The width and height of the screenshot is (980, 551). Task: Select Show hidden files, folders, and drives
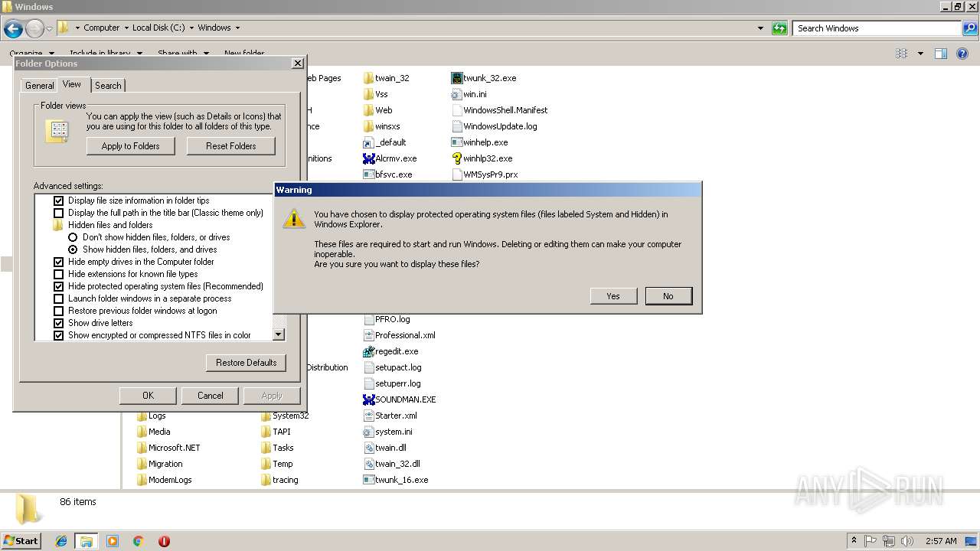point(73,249)
